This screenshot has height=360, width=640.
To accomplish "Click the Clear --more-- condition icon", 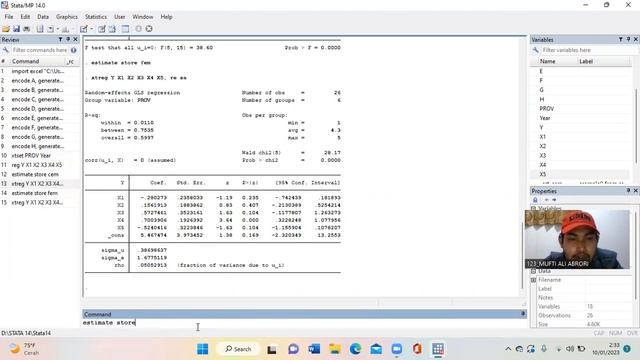I will 139,29.
